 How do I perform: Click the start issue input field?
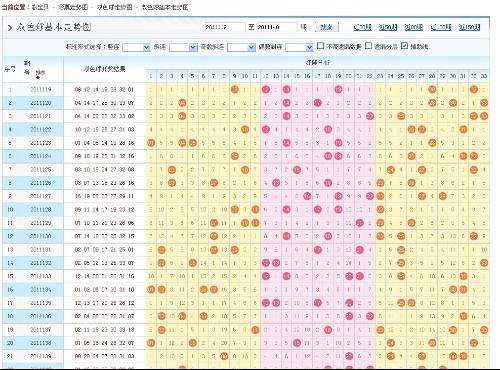[x=224, y=27]
